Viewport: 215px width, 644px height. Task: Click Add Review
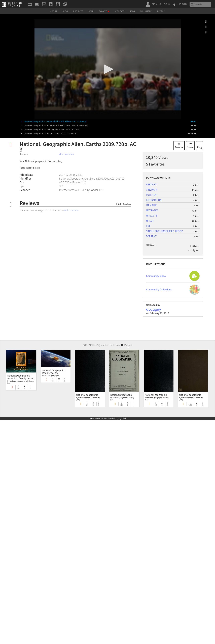pos(124,204)
